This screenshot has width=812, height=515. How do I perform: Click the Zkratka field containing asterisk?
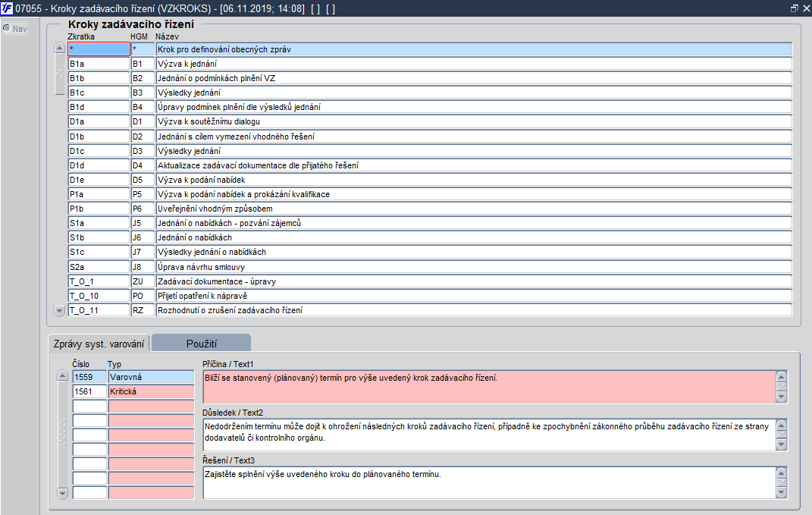pyautogui.click(x=99, y=49)
